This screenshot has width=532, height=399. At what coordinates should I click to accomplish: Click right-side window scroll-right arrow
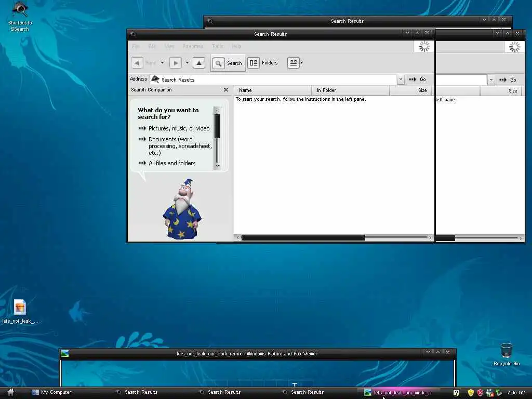521,238
